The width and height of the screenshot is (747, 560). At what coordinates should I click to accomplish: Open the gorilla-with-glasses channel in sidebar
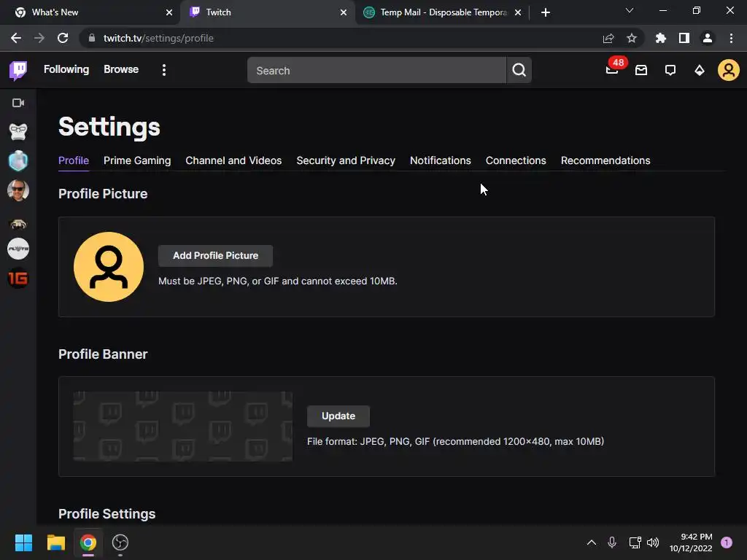pyautogui.click(x=18, y=132)
